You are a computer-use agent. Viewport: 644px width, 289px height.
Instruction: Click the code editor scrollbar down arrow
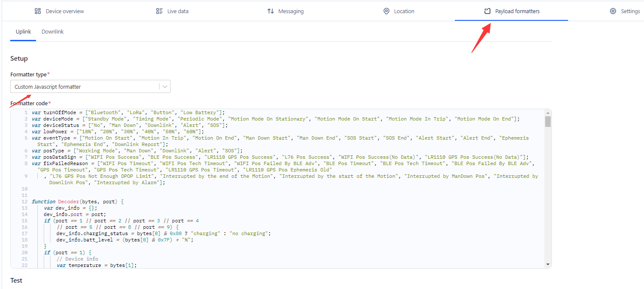pos(548,264)
